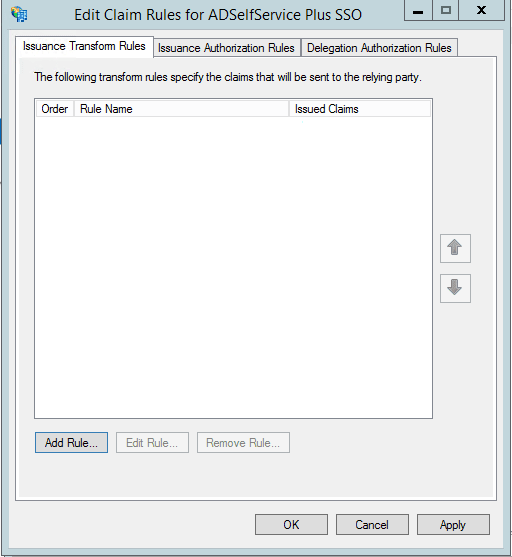Viewport: 512px width, 557px height.
Task: Click the Edit Rule button
Action: tap(152, 443)
